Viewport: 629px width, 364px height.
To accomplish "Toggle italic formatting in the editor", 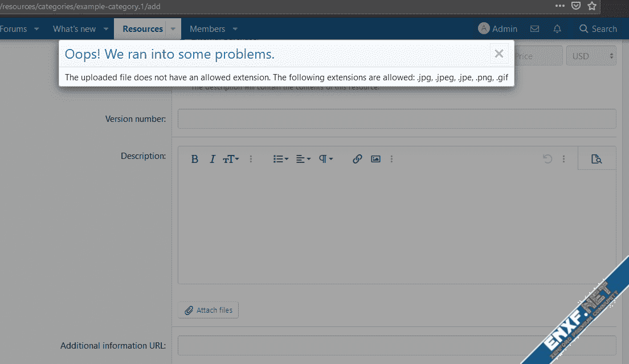I will (x=212, y=159).
